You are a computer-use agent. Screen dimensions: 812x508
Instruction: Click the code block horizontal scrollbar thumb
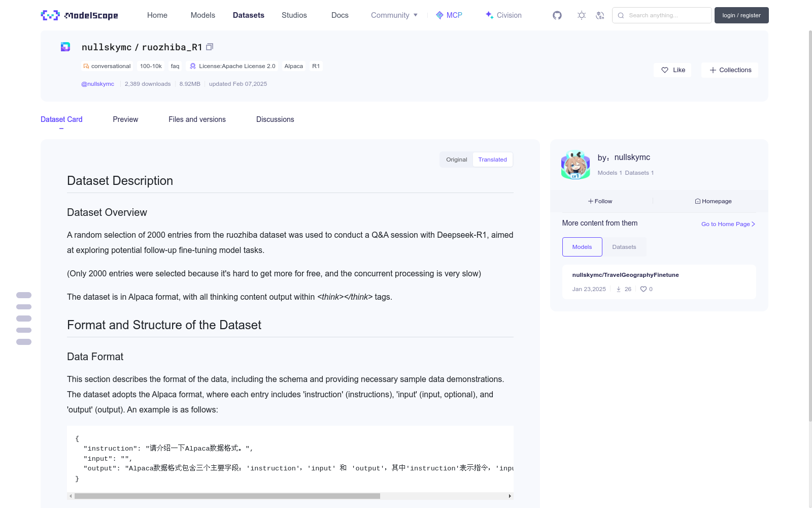click(x=227, y=496)
